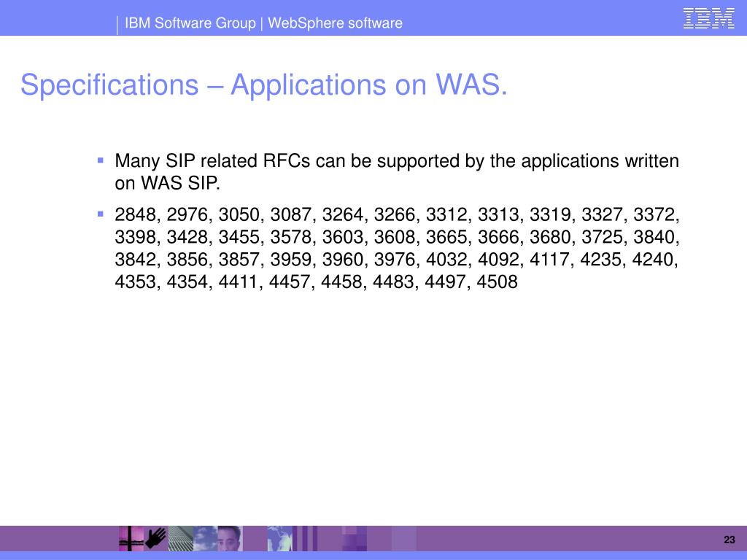Click the man's face image in footer
Image resolution: width=747 pixels, height=560 pixels.
pyautogui.click(x=230, y=539)
